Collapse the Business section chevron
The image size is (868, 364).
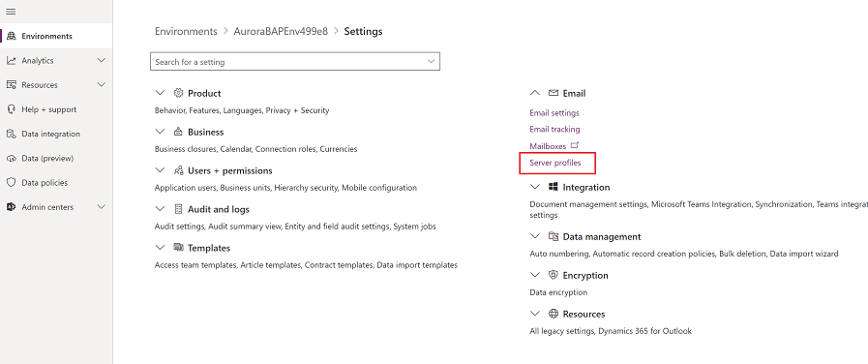click(160, 132)
